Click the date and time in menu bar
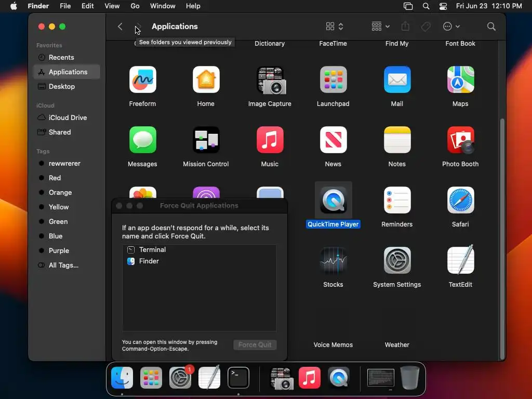The image size is (532, 399). tap(489, 6)
